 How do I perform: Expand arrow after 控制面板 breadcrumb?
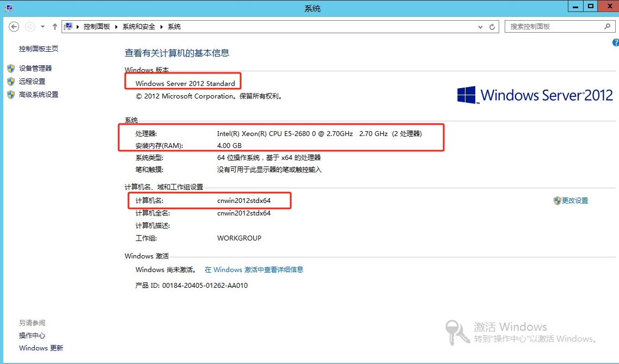116,27
